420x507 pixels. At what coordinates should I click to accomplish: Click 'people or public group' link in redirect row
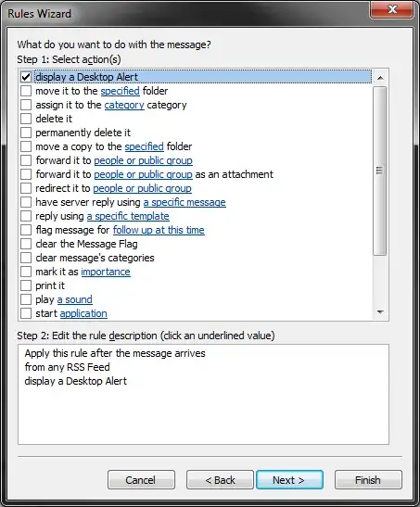[x=142, y=188]
